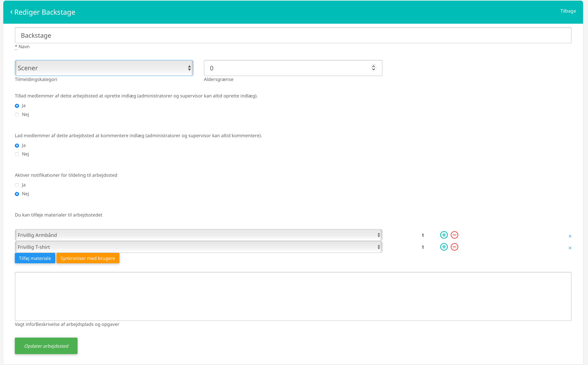Choose Nej for workplace assignment notifications

coord(17,194)
